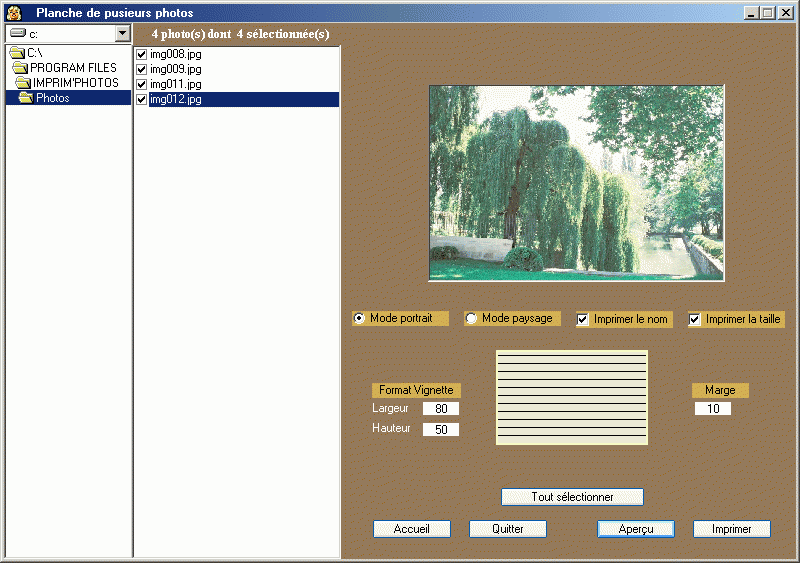Open the drive selection dropdown arrow
The image size is (800, 563).
point(122,34)
